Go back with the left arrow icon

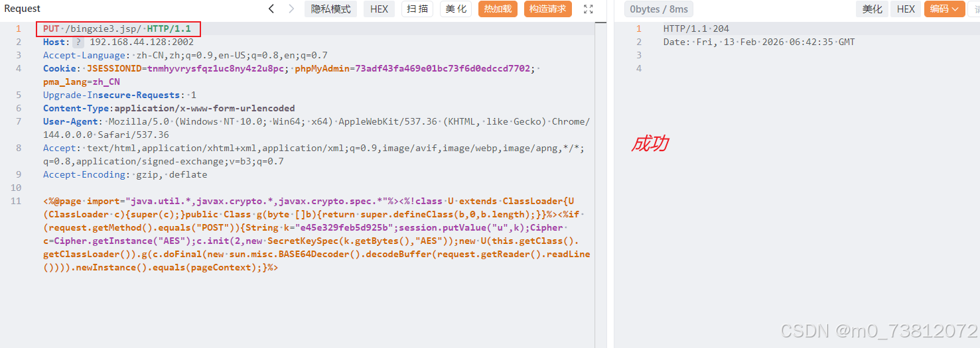[271, 9]
